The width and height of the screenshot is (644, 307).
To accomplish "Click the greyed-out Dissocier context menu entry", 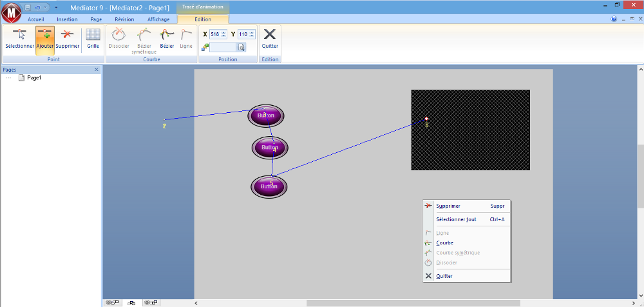I will coord(466,262).
